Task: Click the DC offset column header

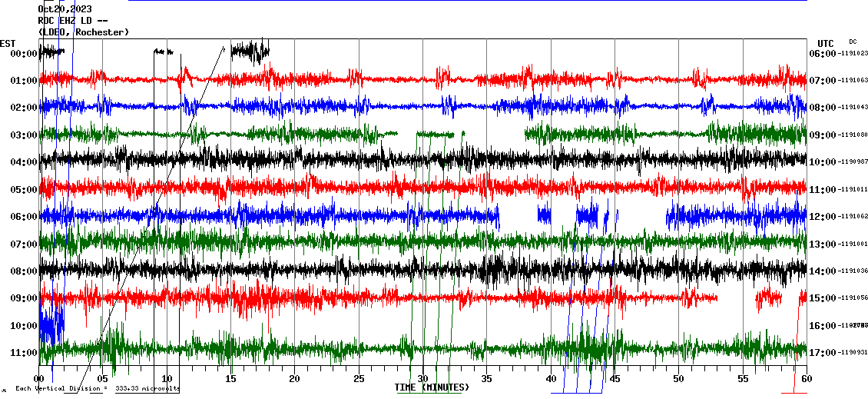Action: [853, 42]
